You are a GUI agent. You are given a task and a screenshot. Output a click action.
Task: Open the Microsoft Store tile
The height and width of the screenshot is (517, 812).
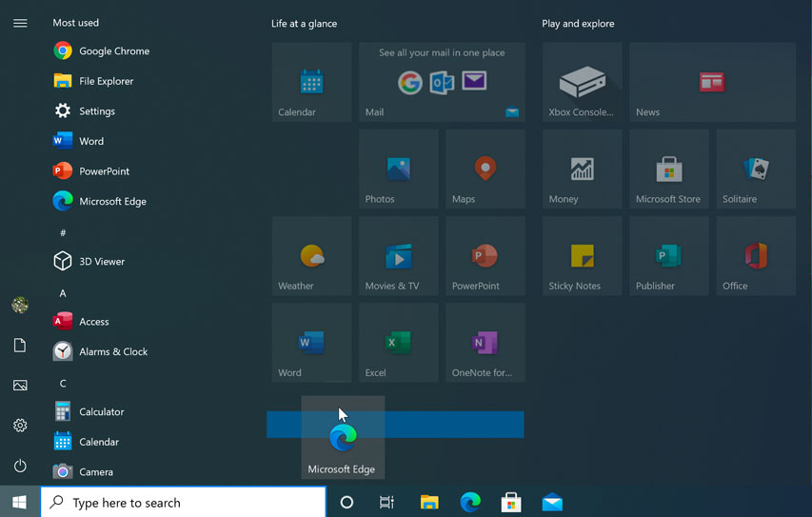point(668,169)
